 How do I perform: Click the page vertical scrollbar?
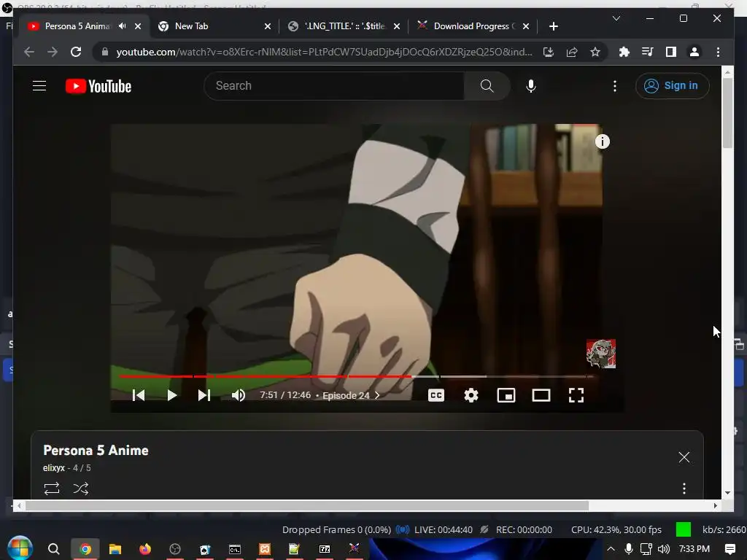[727, 113]
